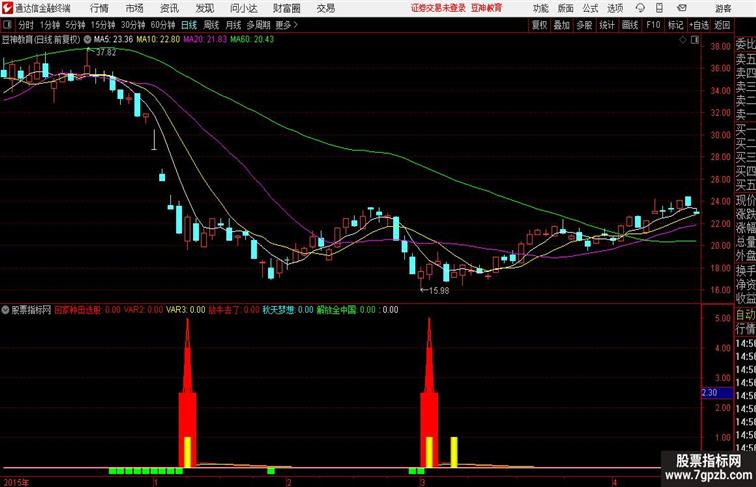
Task: Click the MA10: 22.80 value
Action: click(158, 40)
